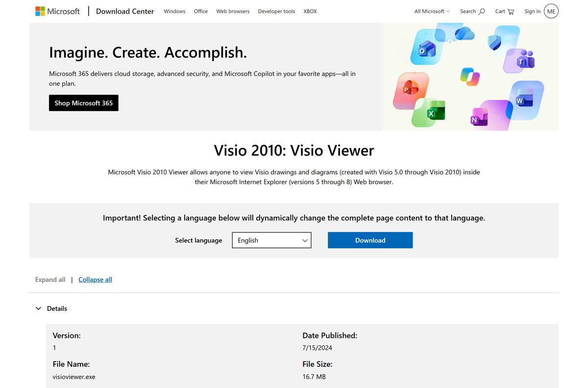This screenshot has width=588, height=388.
Task: Click the Collapse all link
Action: coord(95,280)
